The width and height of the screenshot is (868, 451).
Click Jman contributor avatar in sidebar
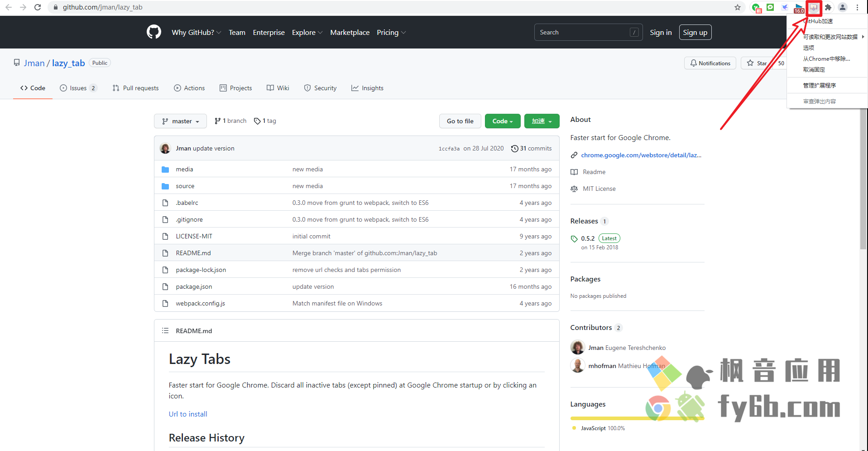click(x=578, y=347)
